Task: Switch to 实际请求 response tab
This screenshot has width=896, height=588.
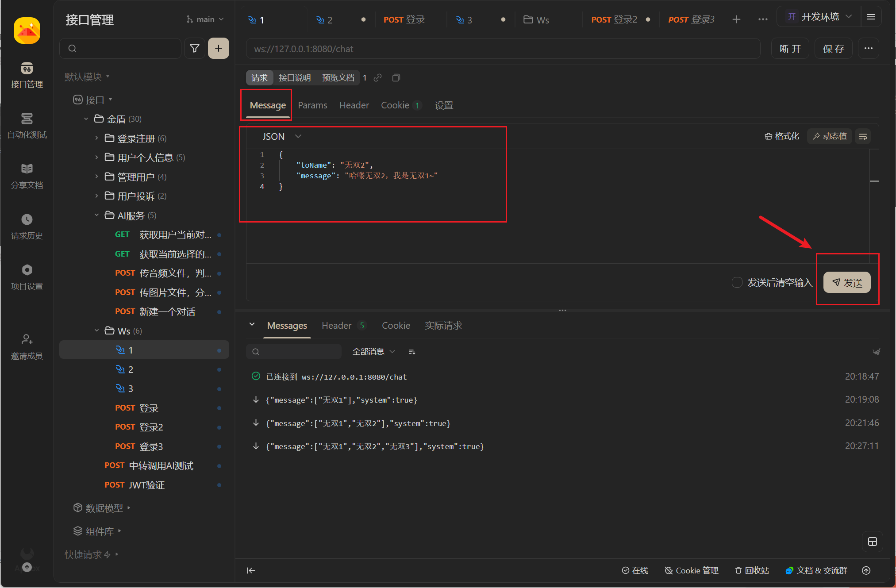Action: point(443,326)
